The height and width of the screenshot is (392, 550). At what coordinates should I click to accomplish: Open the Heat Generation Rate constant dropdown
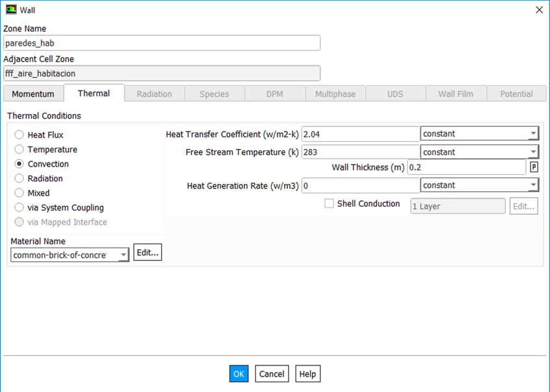pyautogui.click(x=479, y=185)
